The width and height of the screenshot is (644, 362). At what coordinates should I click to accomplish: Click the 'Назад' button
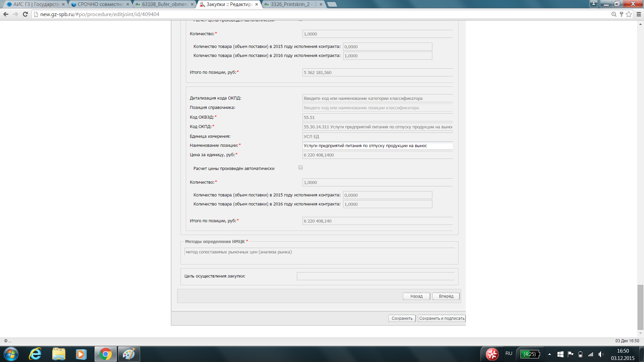click(x=416, y=296)
